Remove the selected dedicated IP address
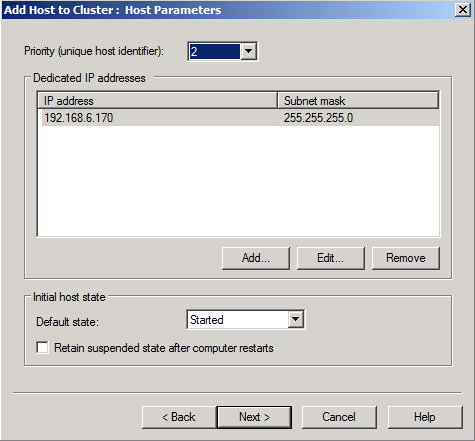Viewport: 475px width, 441px height. tap(406, 258)
